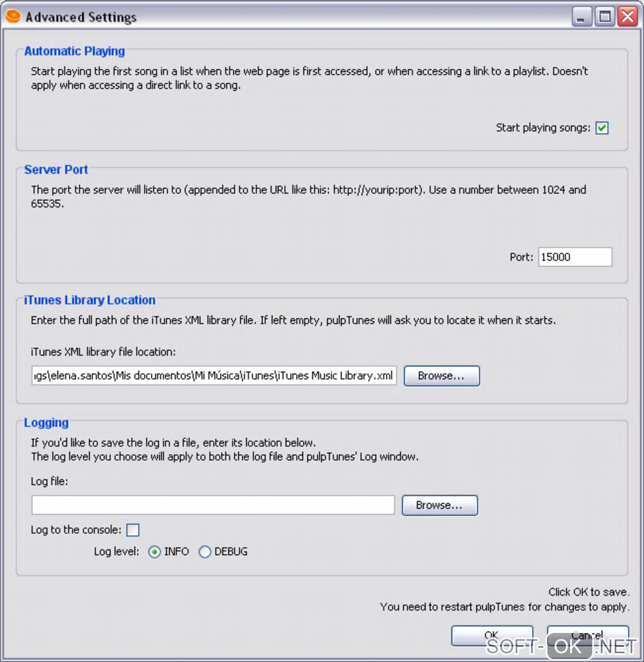This screenshot has width=644, height=662.
Task: Click the Logging section heading
Action: pos(46,423)
